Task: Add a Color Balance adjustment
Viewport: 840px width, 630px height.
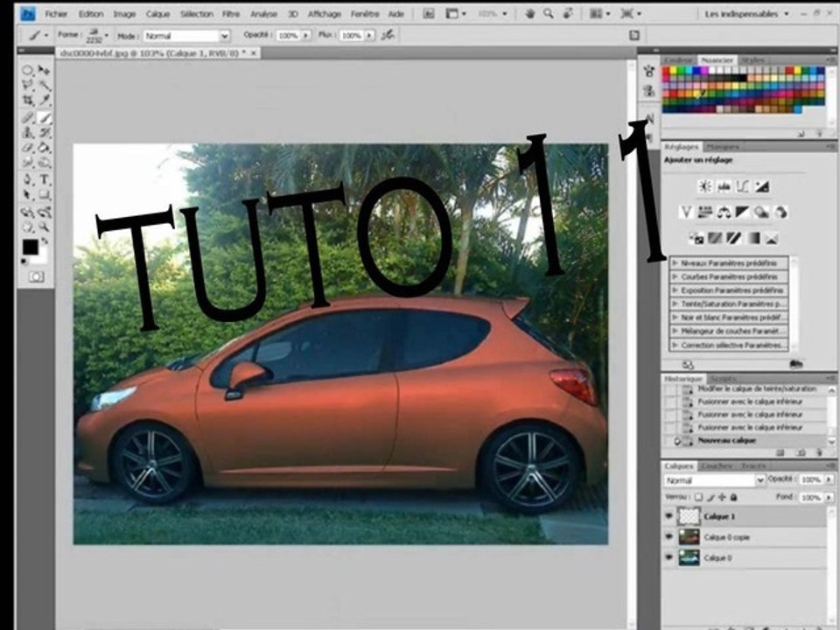Action: pos(724,212)
